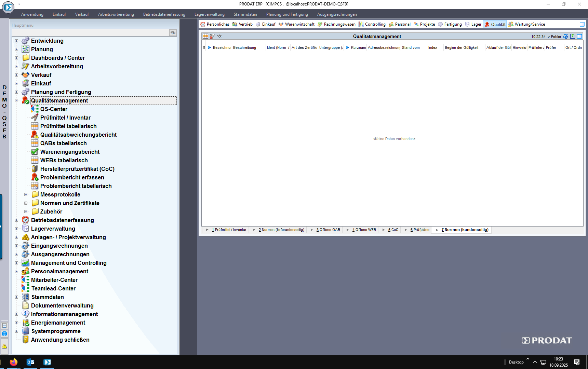This screenshot has height=369, width=588.
Task: Expand the Messprotokolle folder
Action: [x=26, y=194]
